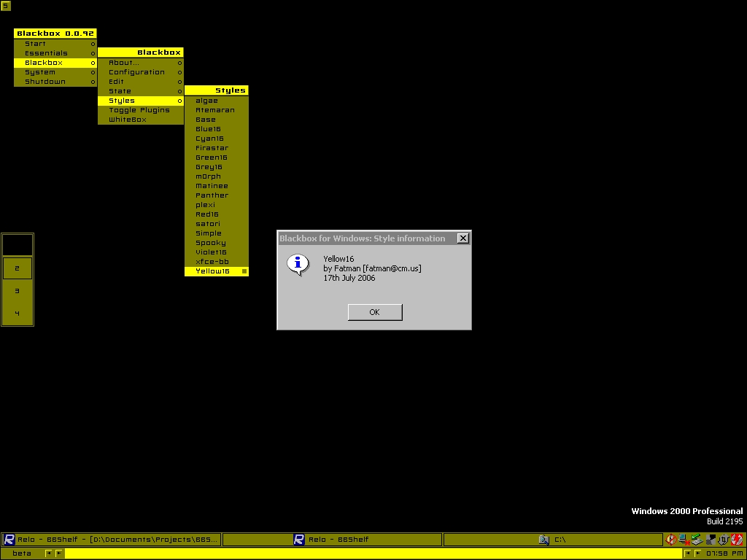This screenshot has width=747, height=560.
Task: Expand the State submenu
Action: (141, 91)
